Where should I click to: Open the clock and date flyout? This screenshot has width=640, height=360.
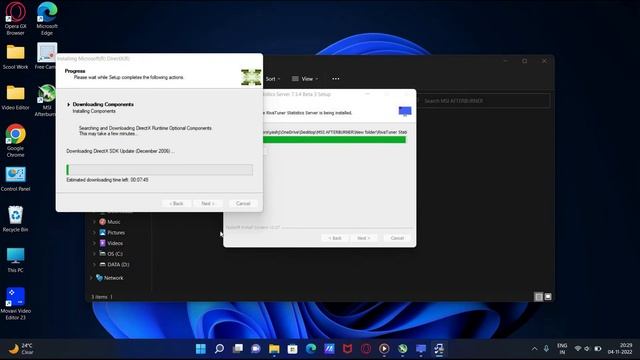(620, 349)
